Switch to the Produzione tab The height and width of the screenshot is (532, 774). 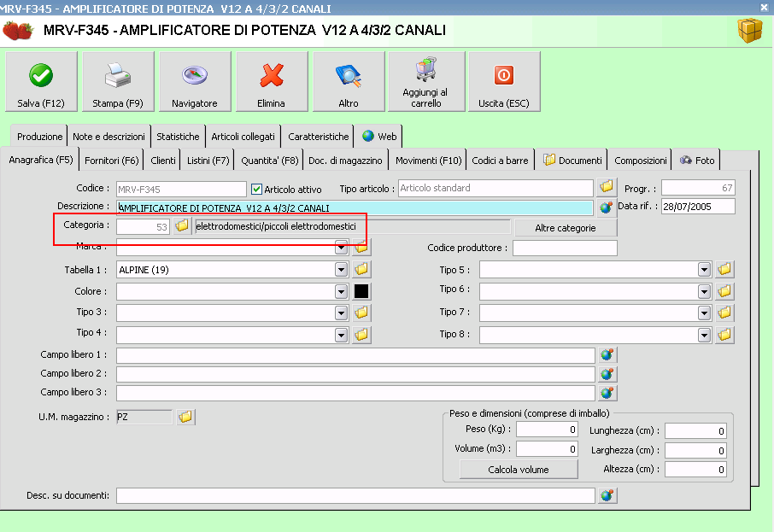(x=39, y=137)
